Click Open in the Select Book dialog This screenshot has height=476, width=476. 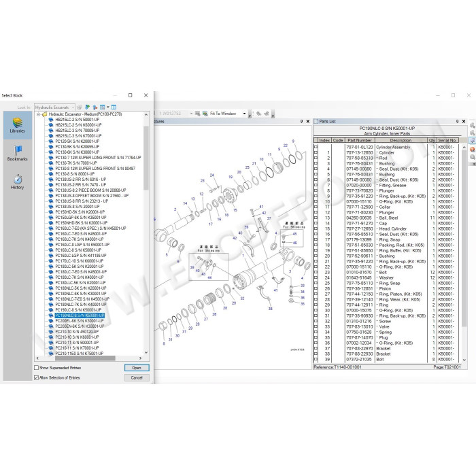[x=137, y=368]
